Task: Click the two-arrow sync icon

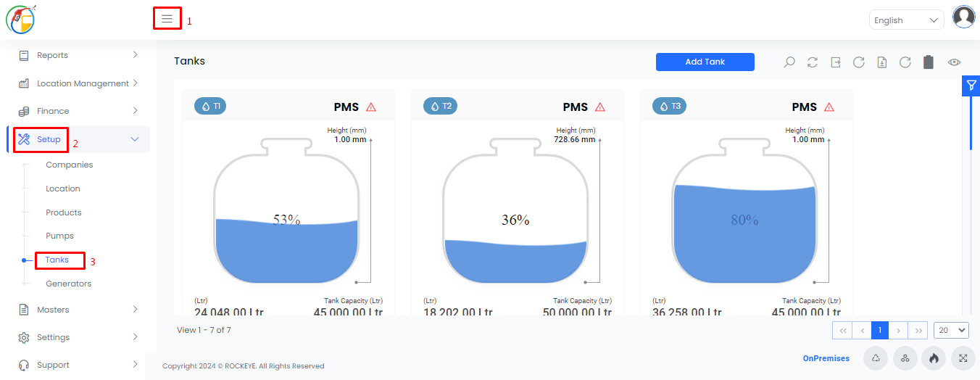Action: (x=813, y=62)
